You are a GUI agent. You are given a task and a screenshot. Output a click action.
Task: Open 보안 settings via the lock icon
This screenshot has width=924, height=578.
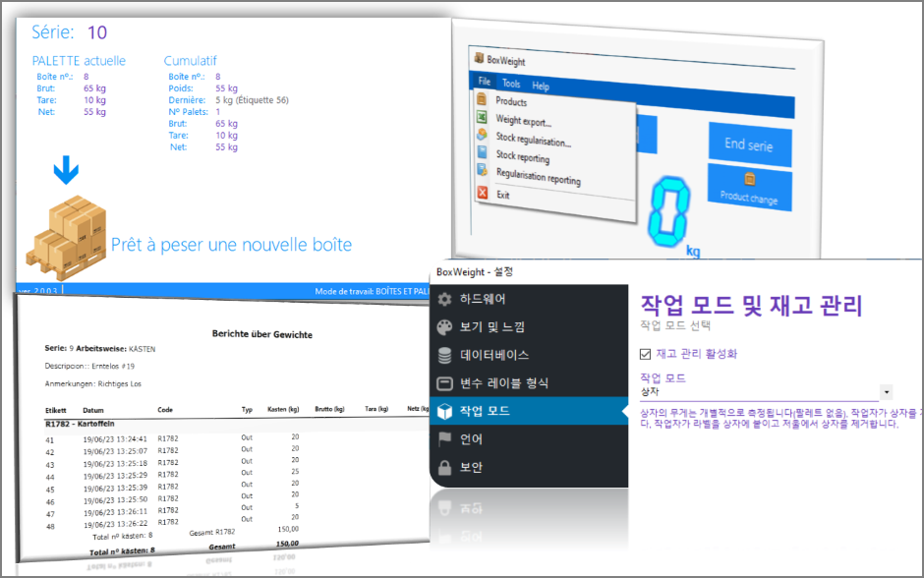point(444,467)
